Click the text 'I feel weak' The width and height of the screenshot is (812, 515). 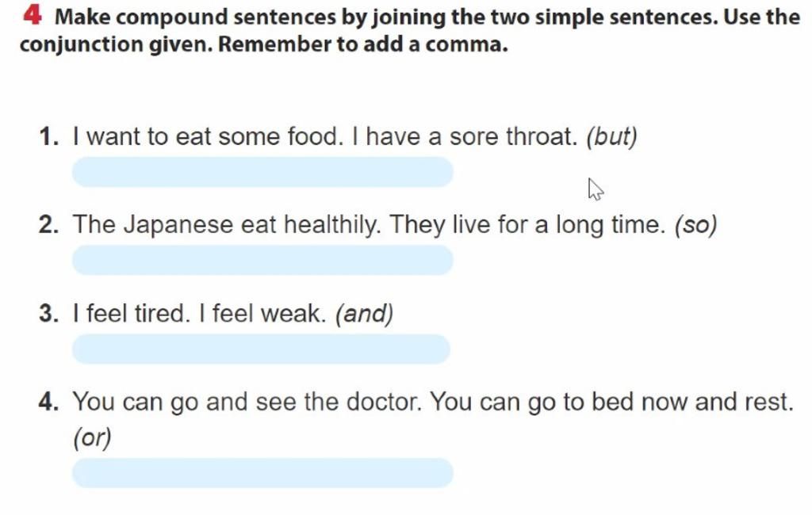pos(262,314)
